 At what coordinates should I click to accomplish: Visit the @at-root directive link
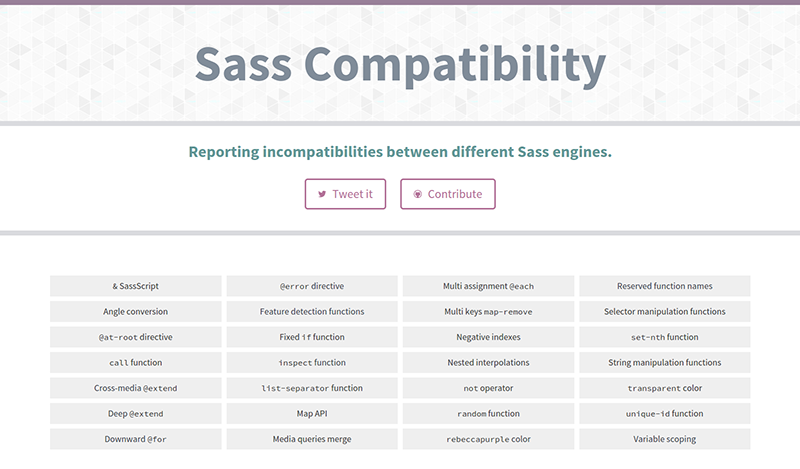point(136,337)
